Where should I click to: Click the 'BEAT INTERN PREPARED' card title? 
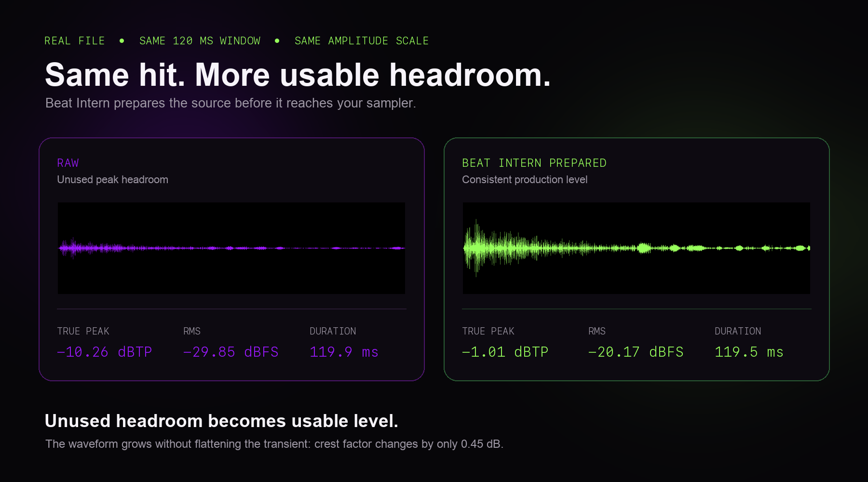click(534, 163)
